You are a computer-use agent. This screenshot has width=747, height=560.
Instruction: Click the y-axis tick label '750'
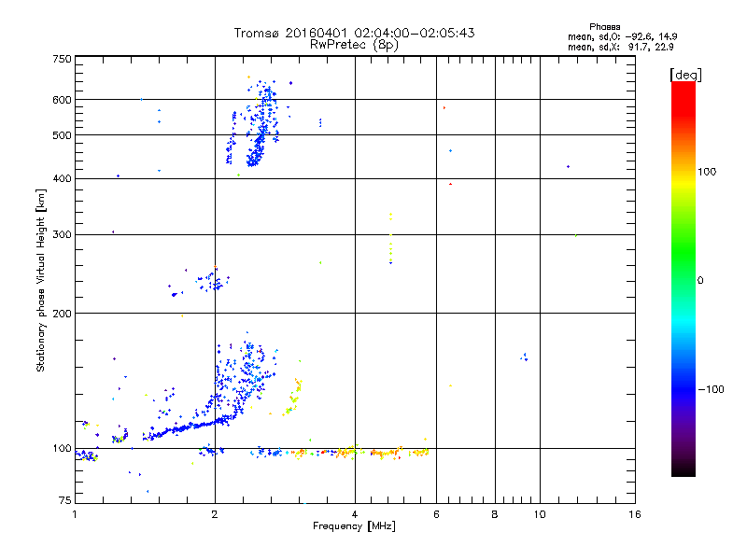pos(63,59)
